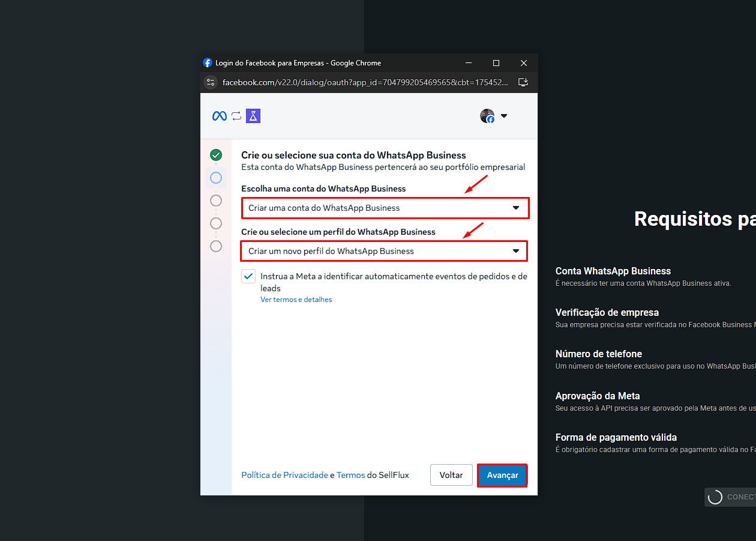
Task: Expand the profile account dropdown arrow
Action: click(504, 116)
